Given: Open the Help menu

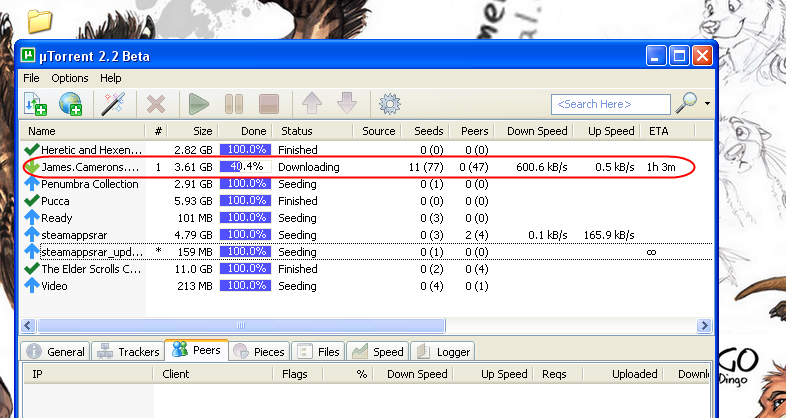Looking at the screenshot, I should [x=110, y=78].
